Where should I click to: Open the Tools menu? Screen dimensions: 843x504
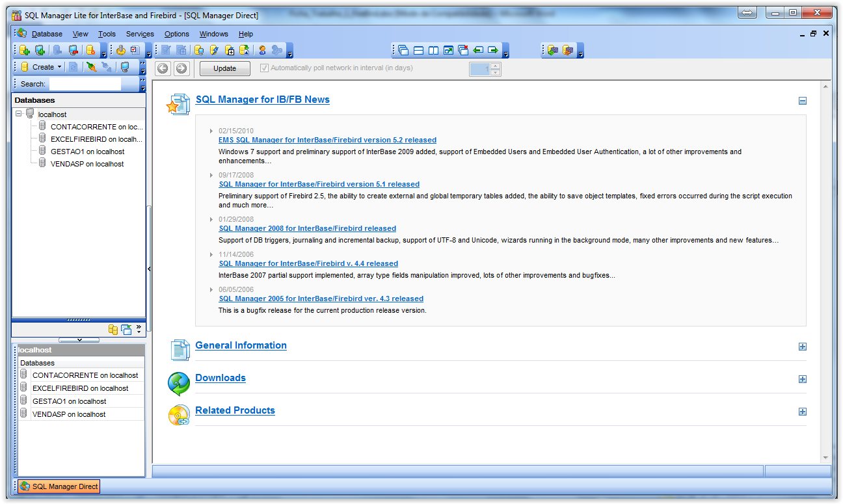coord(107,34)
